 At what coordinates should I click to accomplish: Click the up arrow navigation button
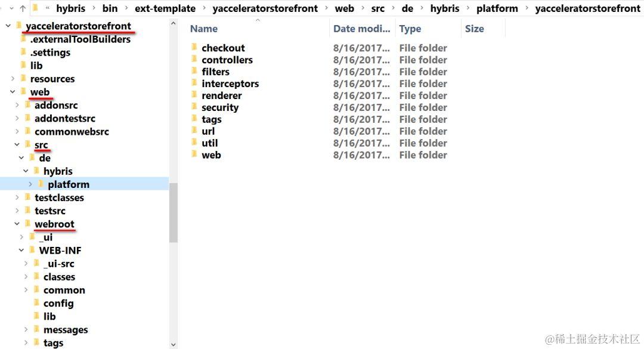point(23,8)
